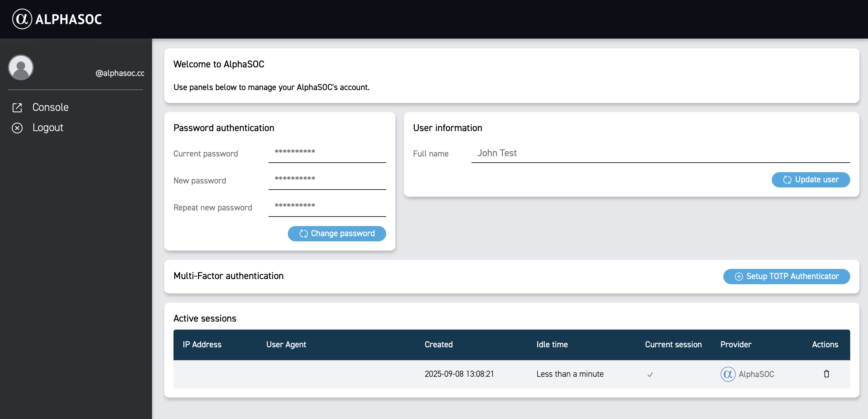Click the @alphasoc.cc account email text

tap(120, 73)
